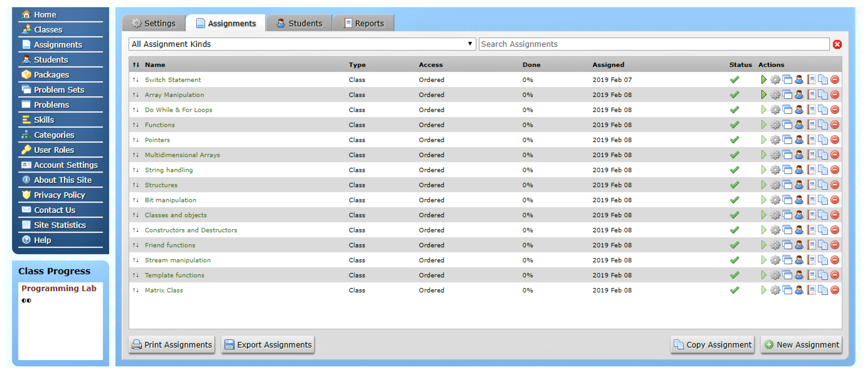Toggle the green checkmark for Friend functions

[x=735, y=245]
